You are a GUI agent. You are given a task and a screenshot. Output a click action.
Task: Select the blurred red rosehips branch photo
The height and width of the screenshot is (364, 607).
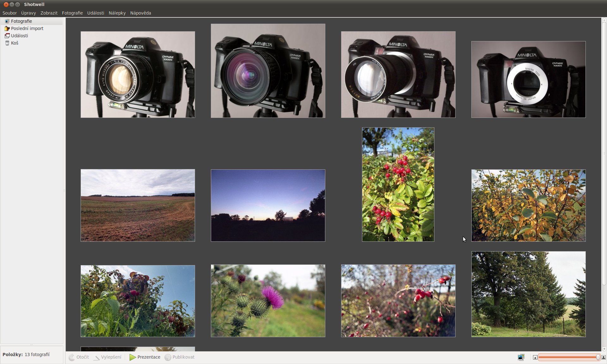[x=398, y=301]
